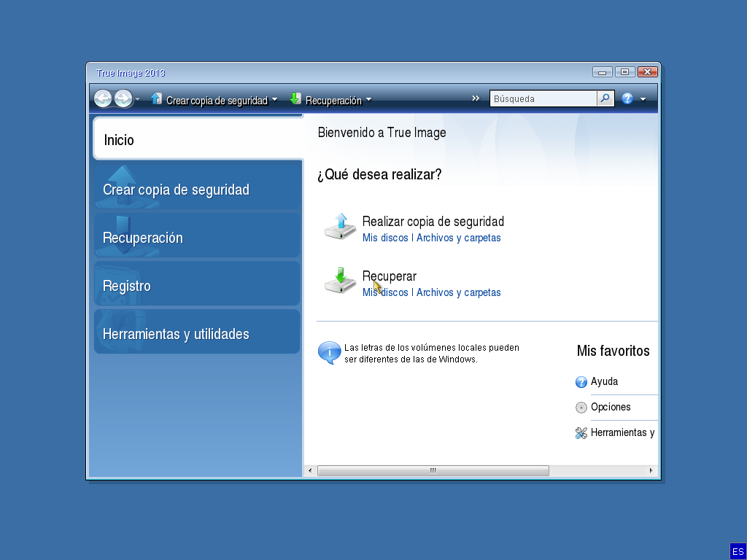Click the Opciones gear icon in favorites

(x=581, y=408)
